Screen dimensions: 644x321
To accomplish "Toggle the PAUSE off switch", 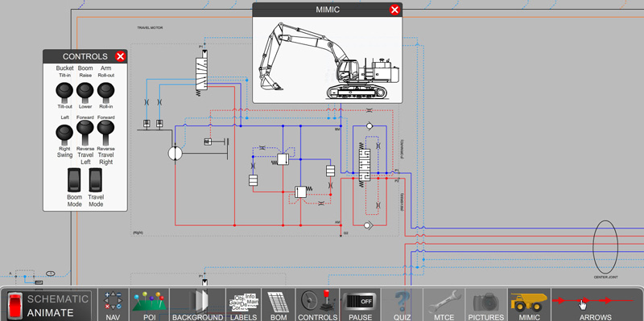I will [360, 305].
